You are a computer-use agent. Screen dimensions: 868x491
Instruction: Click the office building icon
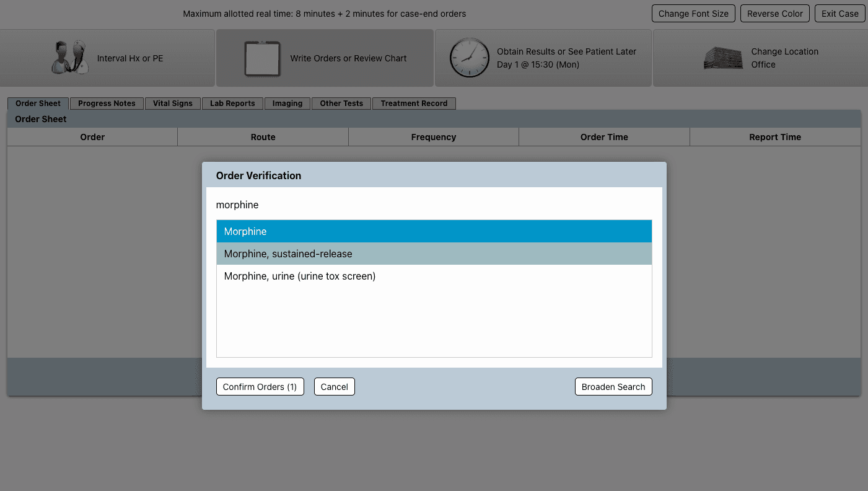point(723,58)
